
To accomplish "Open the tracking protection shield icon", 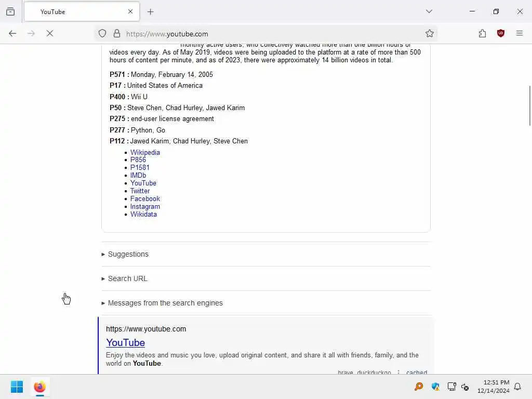I will [x=102, y=33].
